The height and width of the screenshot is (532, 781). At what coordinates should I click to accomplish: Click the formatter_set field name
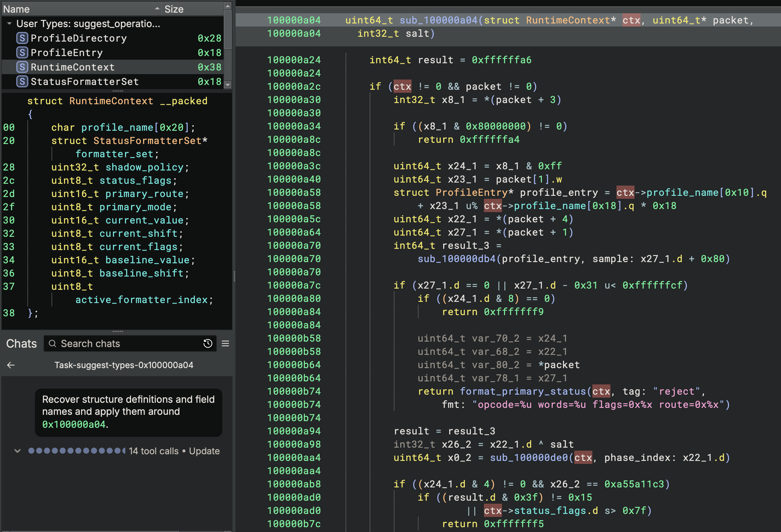coord(114,154)
